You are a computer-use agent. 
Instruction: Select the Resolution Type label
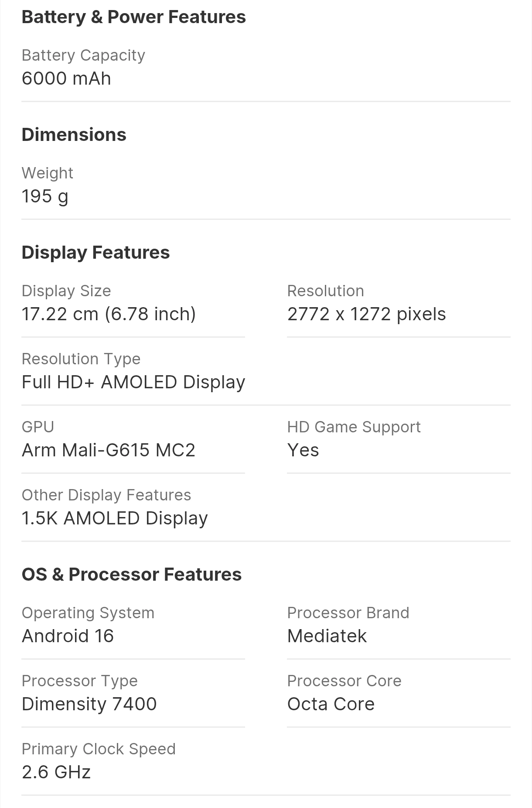(x=81, y=359)
